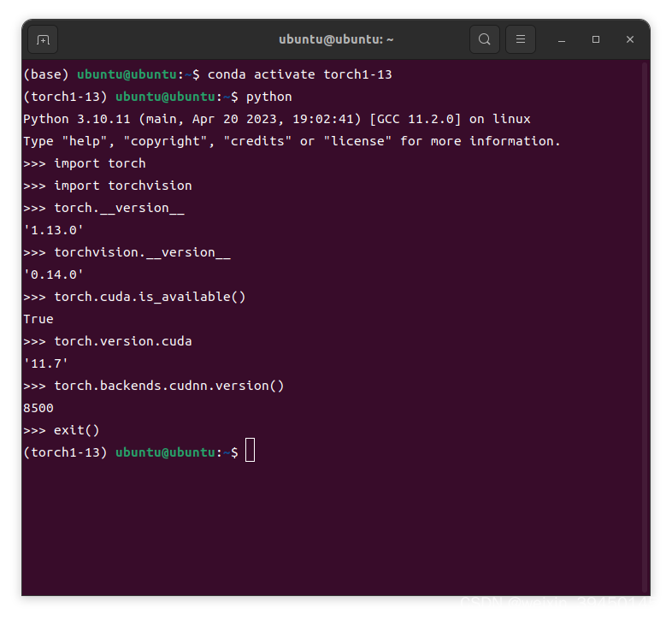Click the 'True' output
The height and width of the screenshot is (620, 672).
click(38, 320)
